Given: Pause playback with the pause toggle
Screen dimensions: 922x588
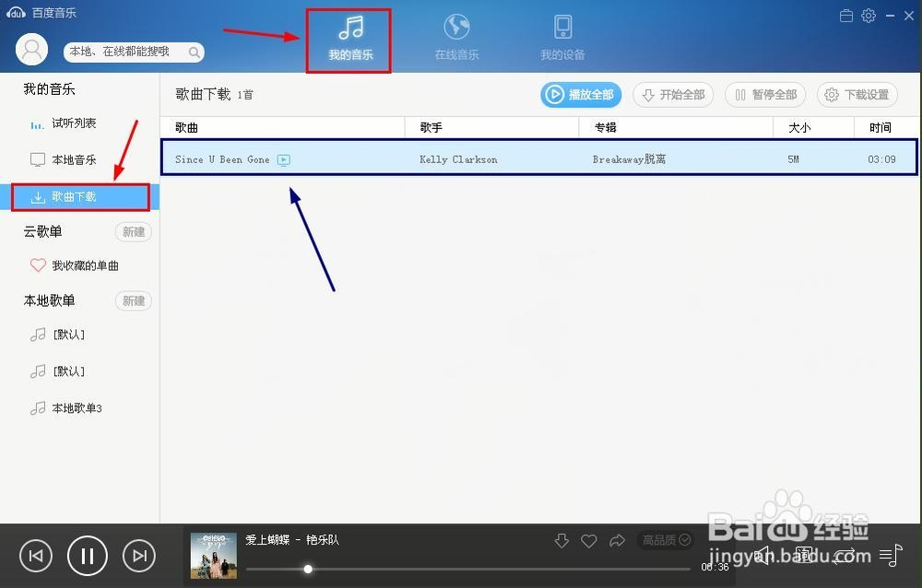Looking at the screenshot, I should click(x=87, y=555).
